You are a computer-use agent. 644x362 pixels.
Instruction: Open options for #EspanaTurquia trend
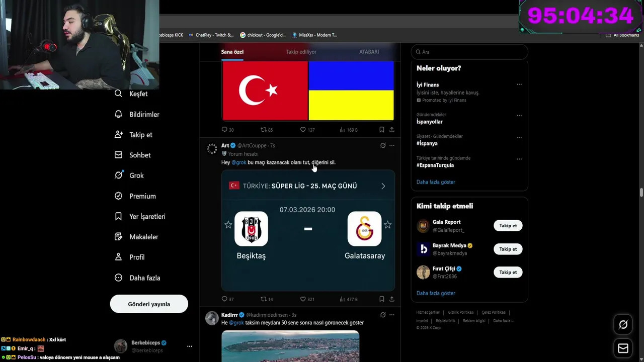pos(519,159)
